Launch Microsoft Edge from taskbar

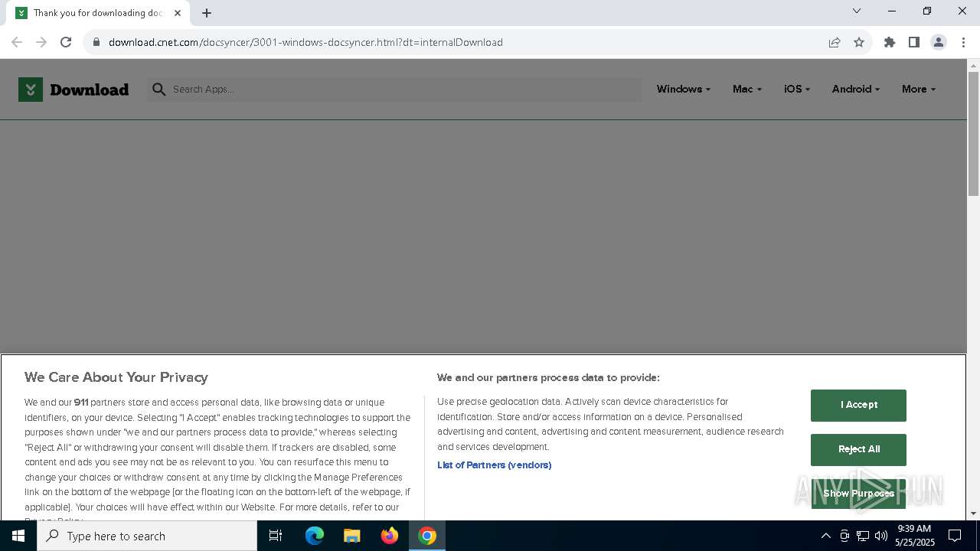coord(315,536)
